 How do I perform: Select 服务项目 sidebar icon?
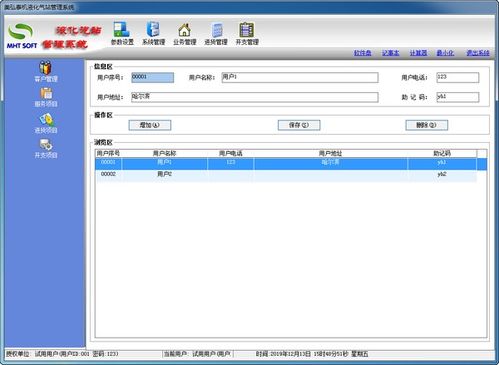(46, 97)
